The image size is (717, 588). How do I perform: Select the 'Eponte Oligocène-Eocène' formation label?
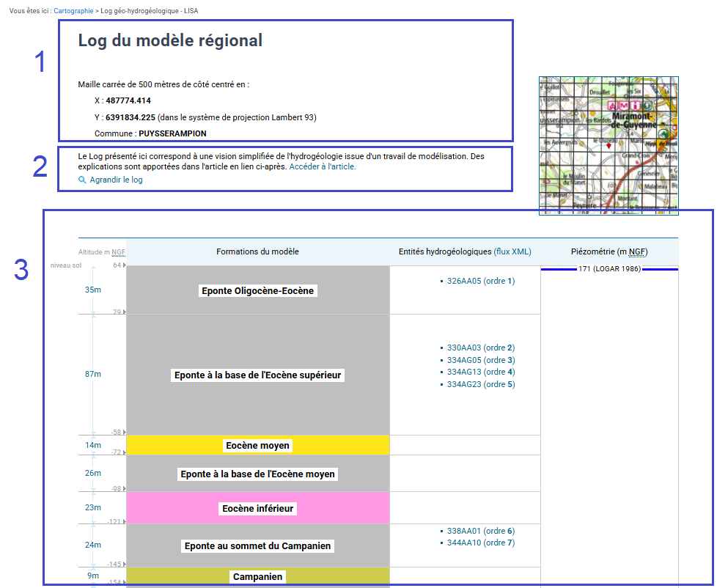pyautogui.click(x=258, y=291)
